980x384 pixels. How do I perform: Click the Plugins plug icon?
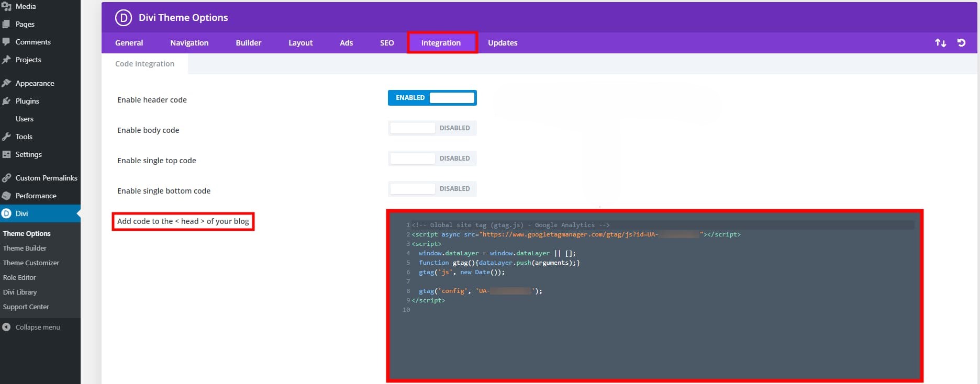point(6,101)
